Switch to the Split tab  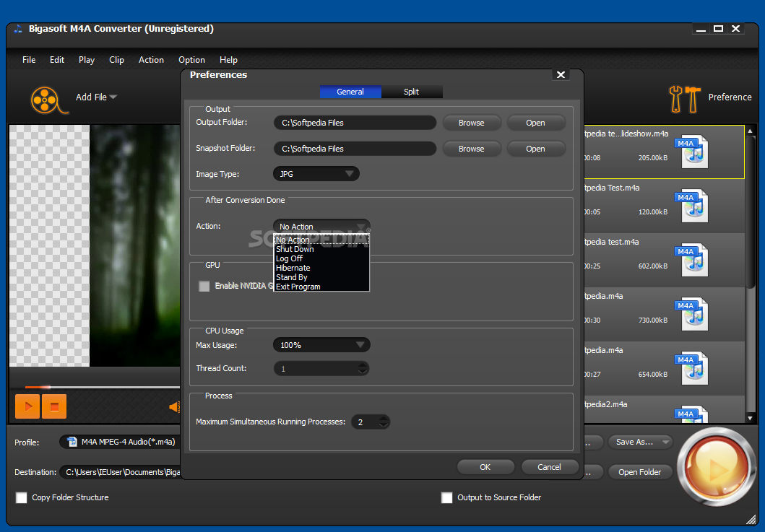point(411,92)
